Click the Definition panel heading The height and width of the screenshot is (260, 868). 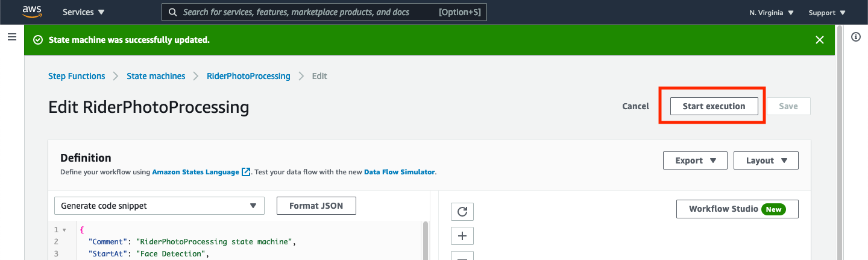86,158
